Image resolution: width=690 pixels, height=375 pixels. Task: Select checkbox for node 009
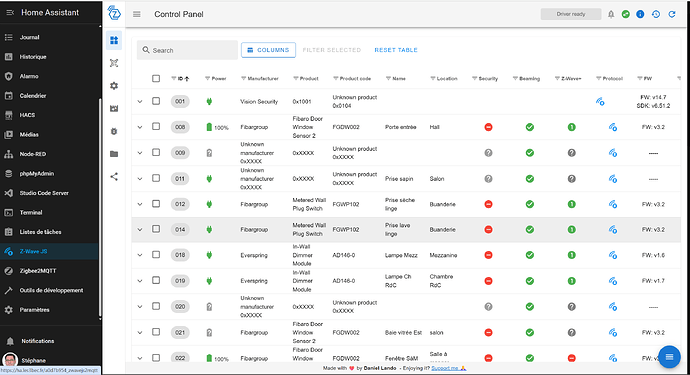156,152
